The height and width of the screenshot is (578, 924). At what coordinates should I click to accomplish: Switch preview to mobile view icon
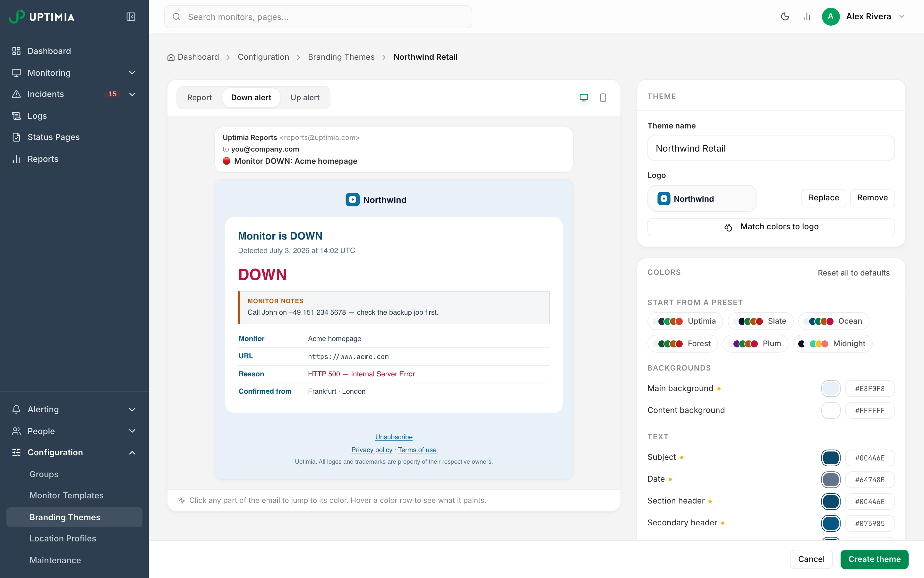coord(603,98)
